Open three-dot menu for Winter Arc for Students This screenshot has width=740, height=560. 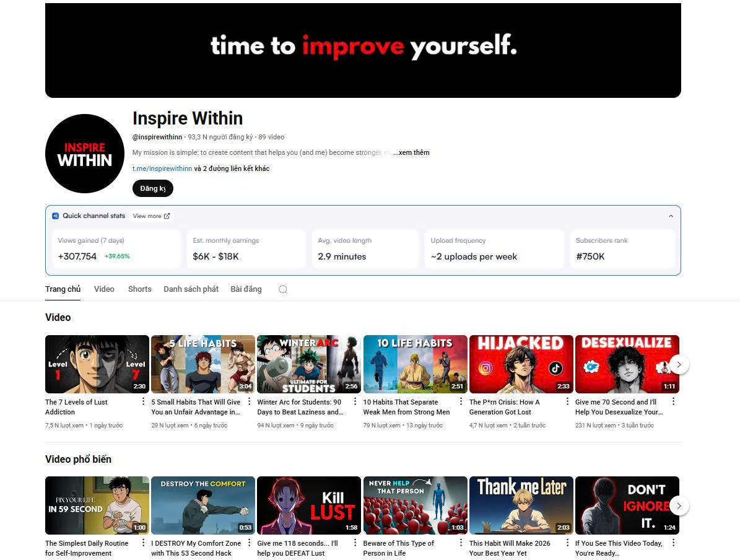[355, 402]
